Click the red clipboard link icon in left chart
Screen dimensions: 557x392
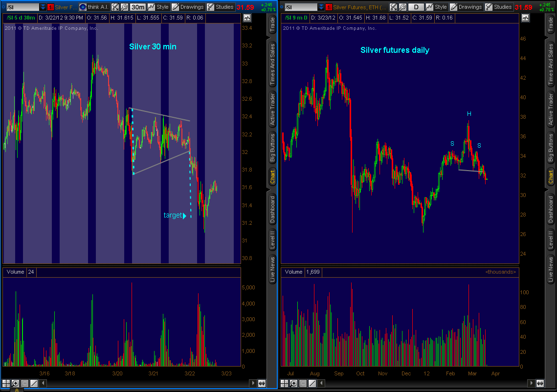(50, 7)
